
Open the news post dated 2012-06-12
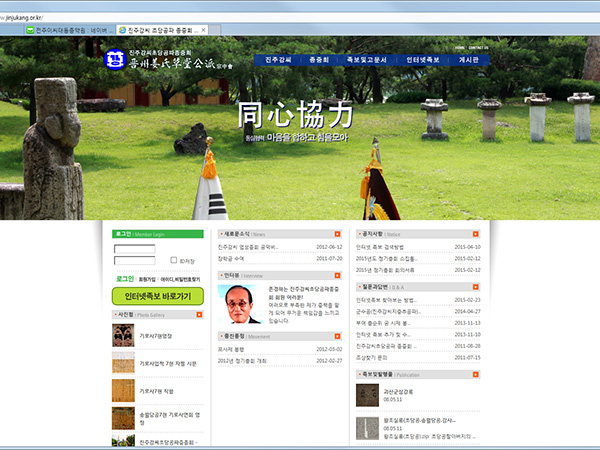pos(248,247)
